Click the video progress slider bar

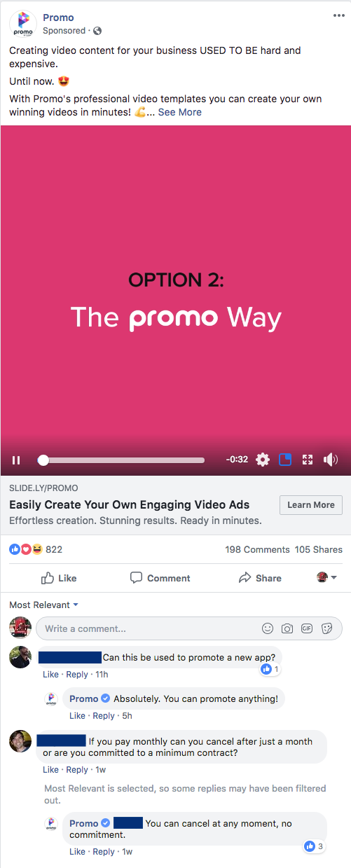[x=122, y=460]
